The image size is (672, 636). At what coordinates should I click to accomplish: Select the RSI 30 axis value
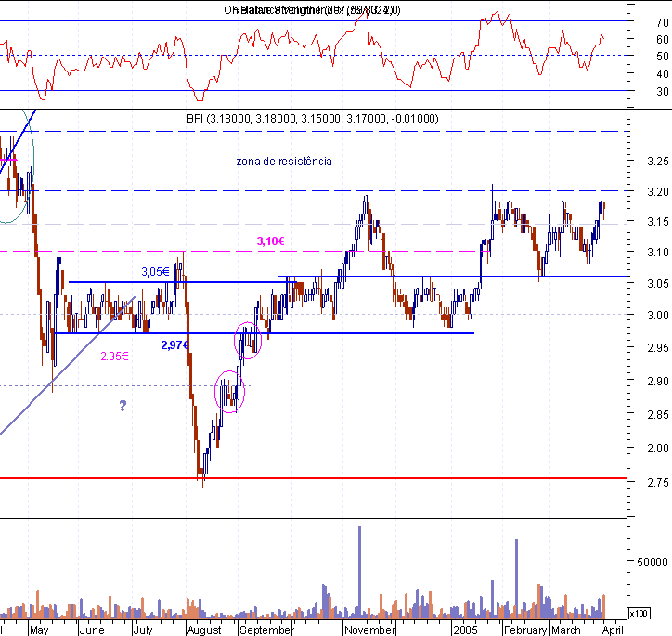coord(662,91)
